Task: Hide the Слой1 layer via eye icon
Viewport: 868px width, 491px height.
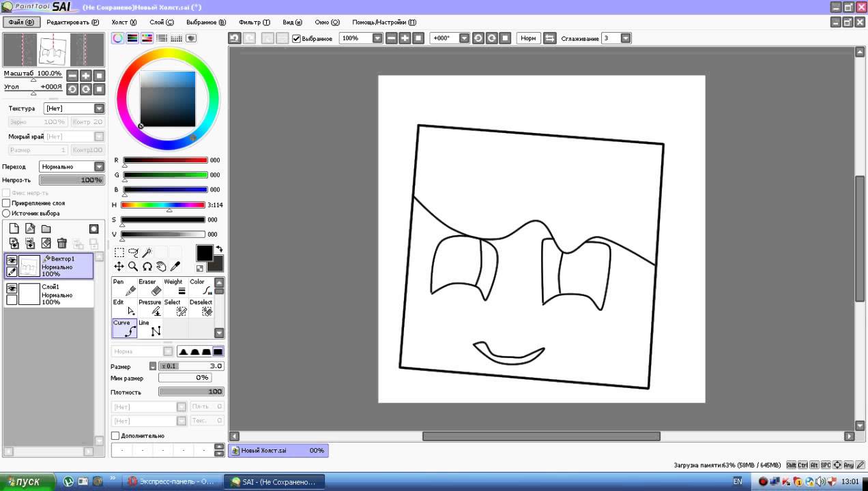Action: (x=12, y=288)
